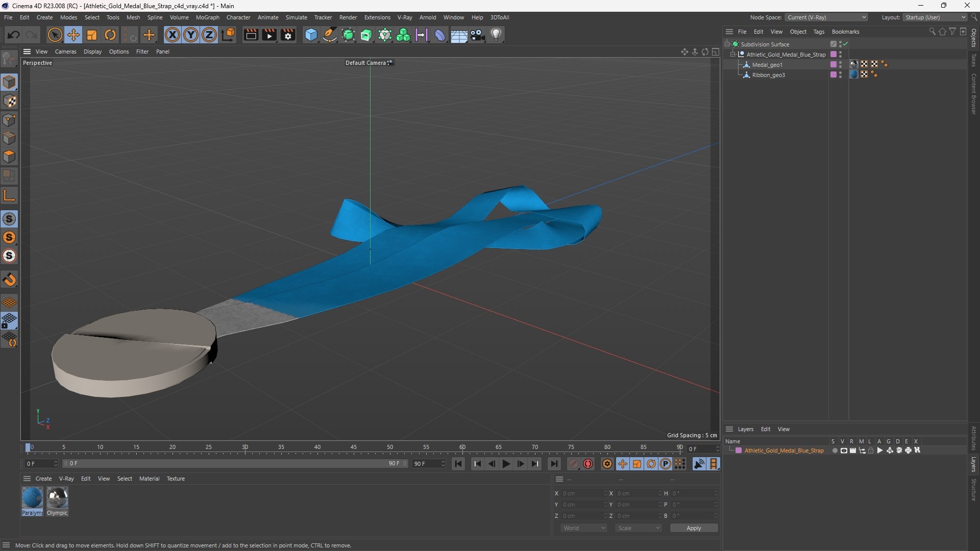Viewport: 980px width, 551px height.
Task: Toggle Y-axis lock
Action: [191, 35]
